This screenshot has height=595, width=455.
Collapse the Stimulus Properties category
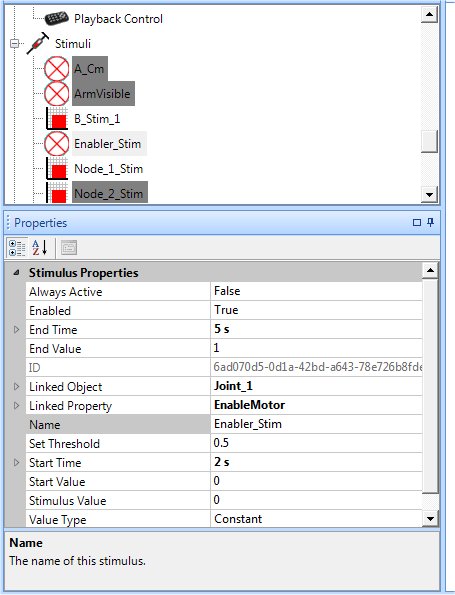(16, 272)
